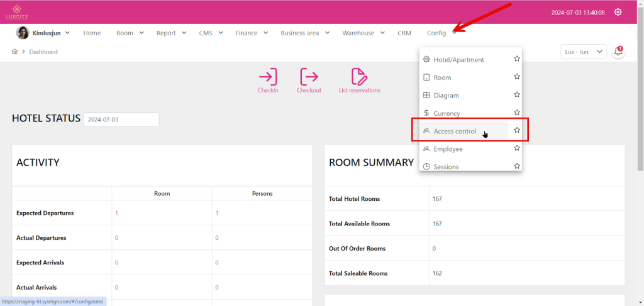Select Access control from Config menu
The height and width of the screenshot is (306, 644).
(455, 132)
